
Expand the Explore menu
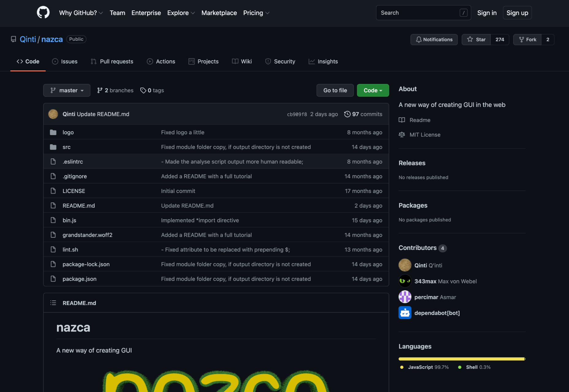point(181,13)
